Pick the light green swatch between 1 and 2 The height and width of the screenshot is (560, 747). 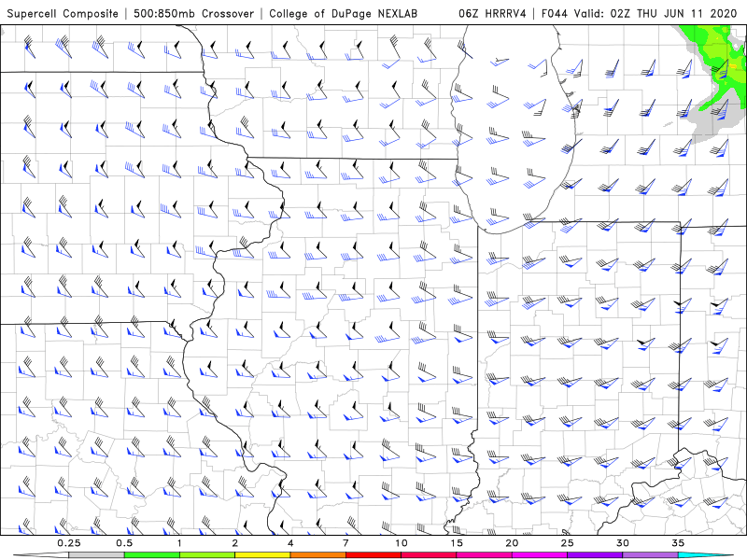pyautogui.click(x=207, y=555)
